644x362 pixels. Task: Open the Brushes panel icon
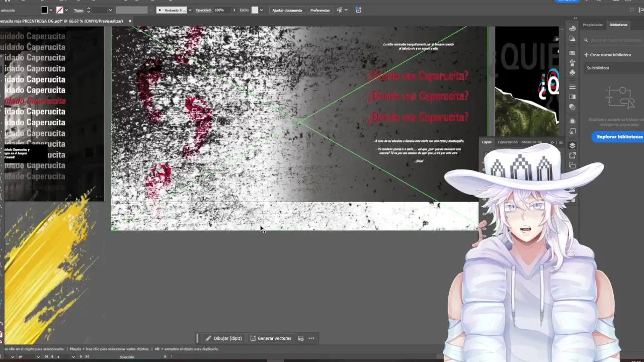tap(572, 63)
